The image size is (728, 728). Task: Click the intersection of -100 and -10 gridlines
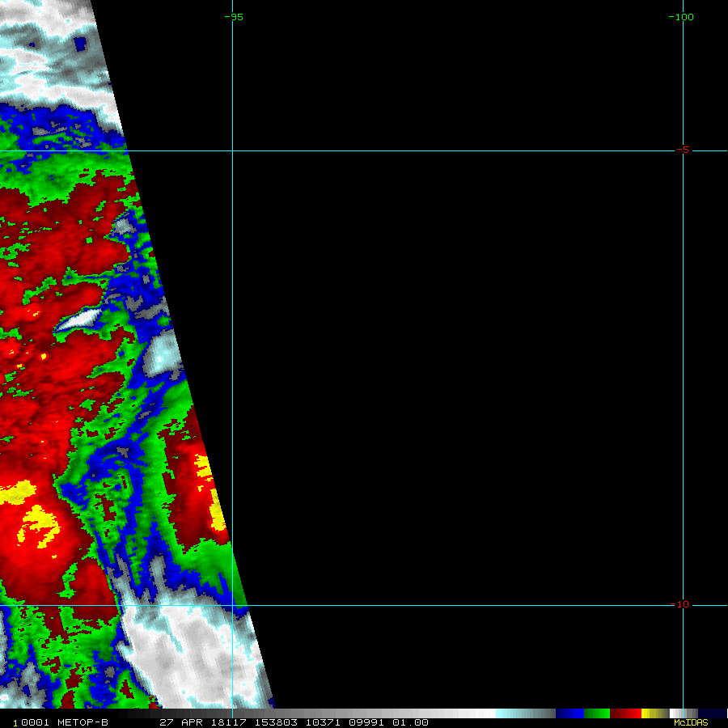(684, 605)
